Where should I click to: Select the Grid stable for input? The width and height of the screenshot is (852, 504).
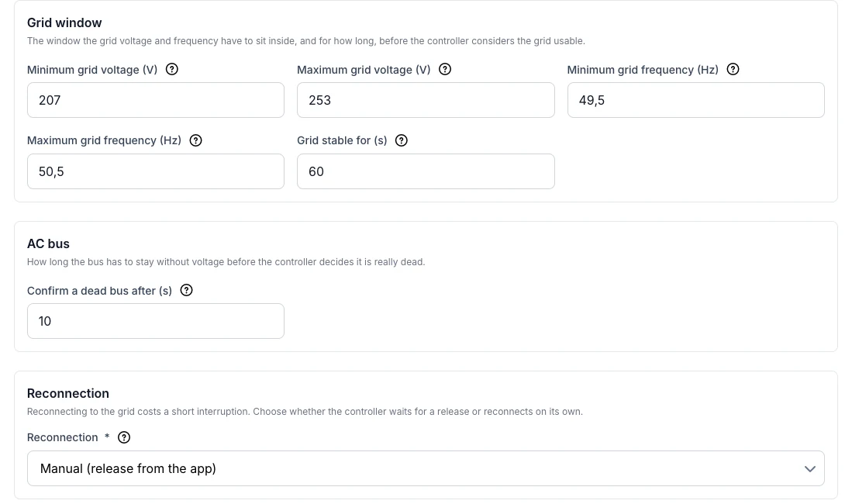pos(426,171)
